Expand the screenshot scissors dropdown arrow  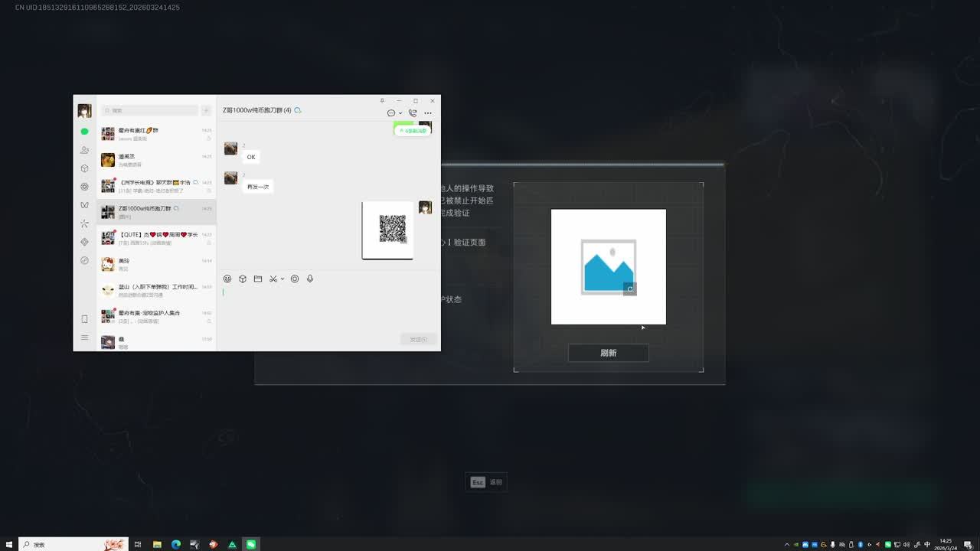pos(283,279)
